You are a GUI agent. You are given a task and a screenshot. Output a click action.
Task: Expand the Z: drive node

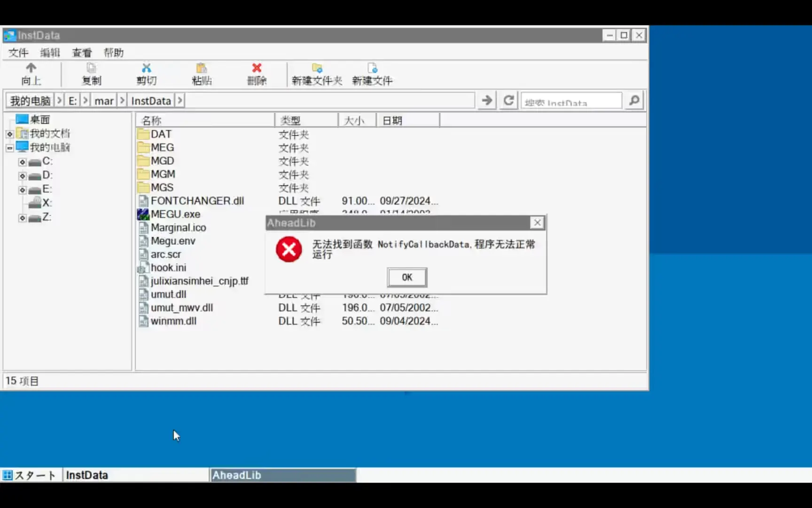click(22, 218)
